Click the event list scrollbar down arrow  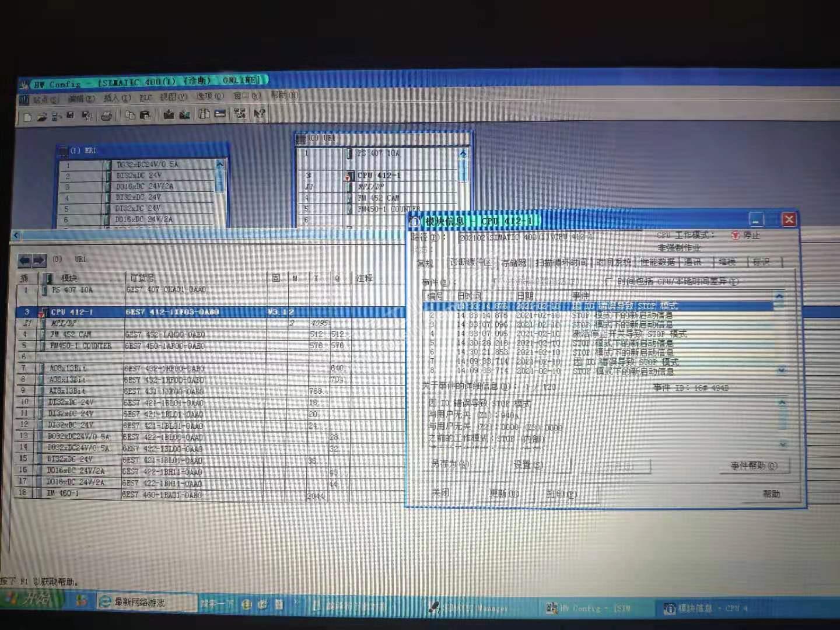[782, 370]
